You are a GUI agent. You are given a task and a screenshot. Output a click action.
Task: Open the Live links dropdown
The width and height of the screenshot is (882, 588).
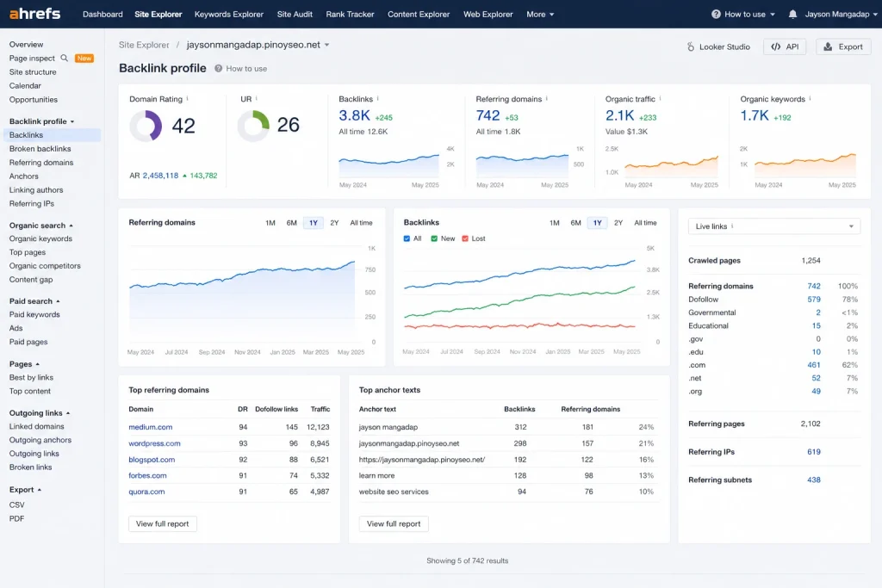click(774, 226)
